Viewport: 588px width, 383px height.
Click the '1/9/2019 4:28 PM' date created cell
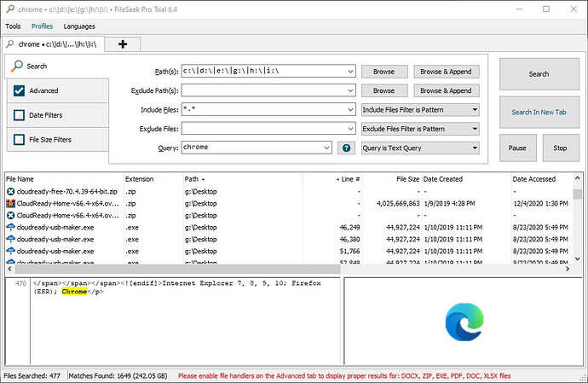point(450,204)
